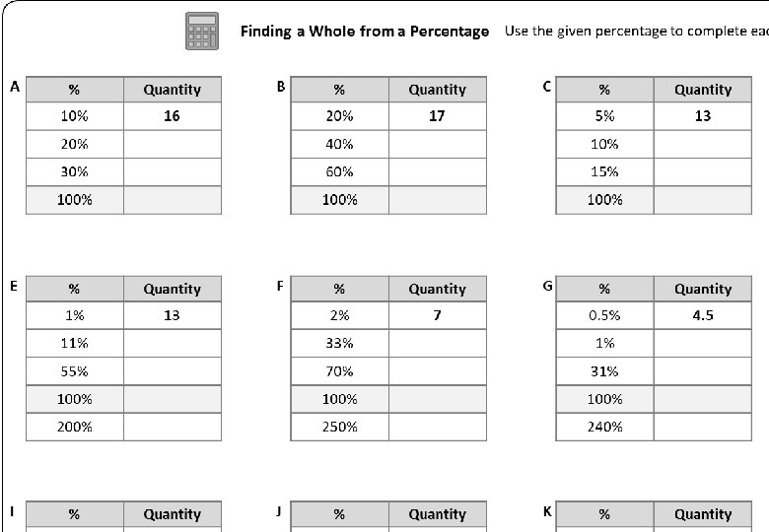The image size is (769, 532).
Task: Select table E's 55% quantity cell
Action: coord(173,371)
